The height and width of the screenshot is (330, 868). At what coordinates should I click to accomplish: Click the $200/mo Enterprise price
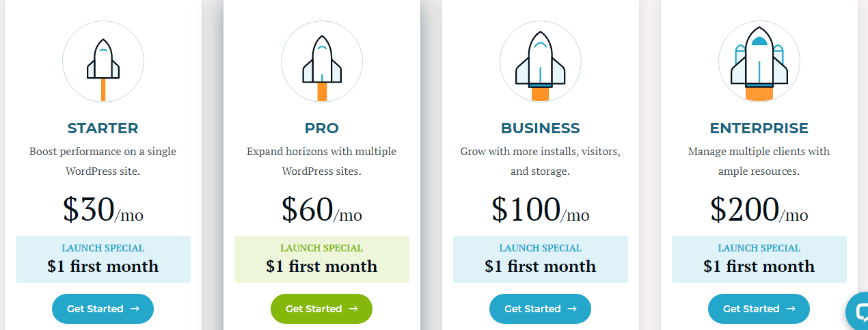pyautogui.click(x=759, y=210)
